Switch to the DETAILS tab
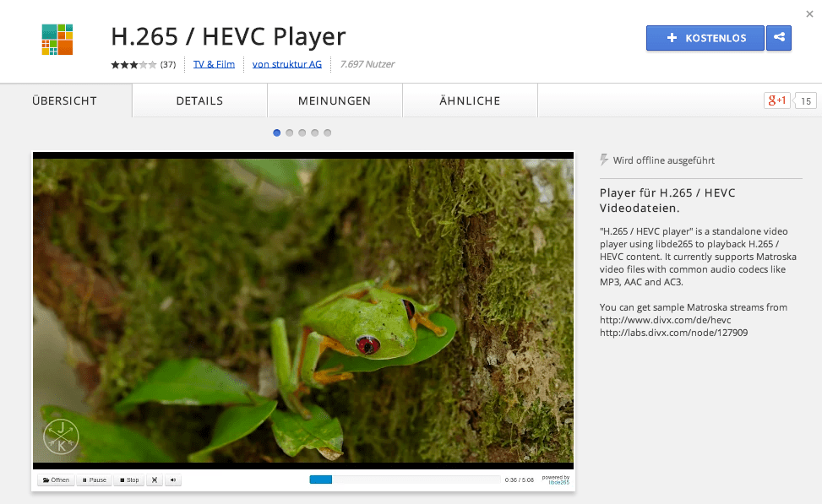 pyautogui.click(x=199, y=100)
